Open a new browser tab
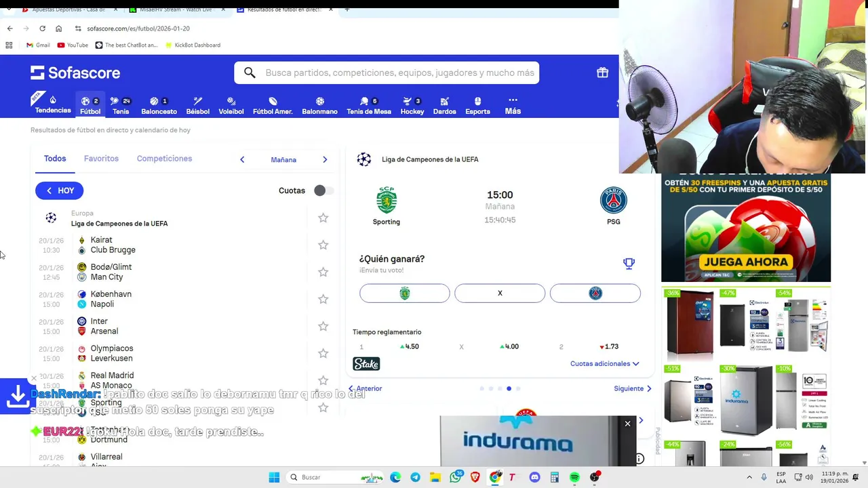868x488 pixels. [x=347, y=9]
